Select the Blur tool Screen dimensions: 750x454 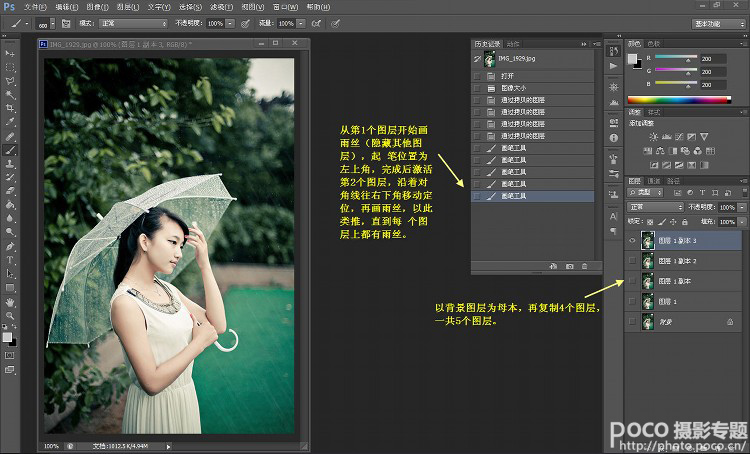(10, 218)
